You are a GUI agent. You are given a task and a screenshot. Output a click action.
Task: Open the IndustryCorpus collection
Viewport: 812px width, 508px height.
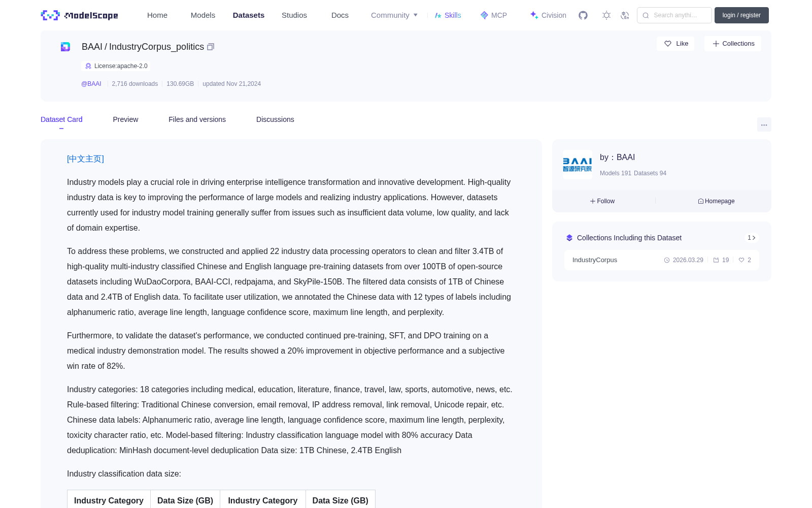click(x=662, y=260)
